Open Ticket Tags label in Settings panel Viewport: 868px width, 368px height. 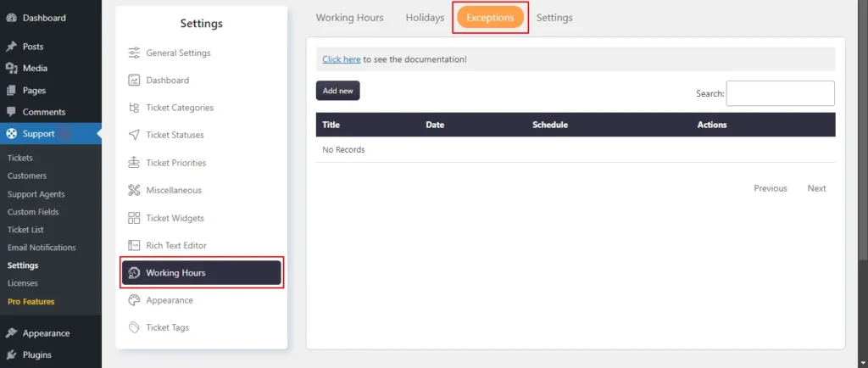click(x=167, y=327)
